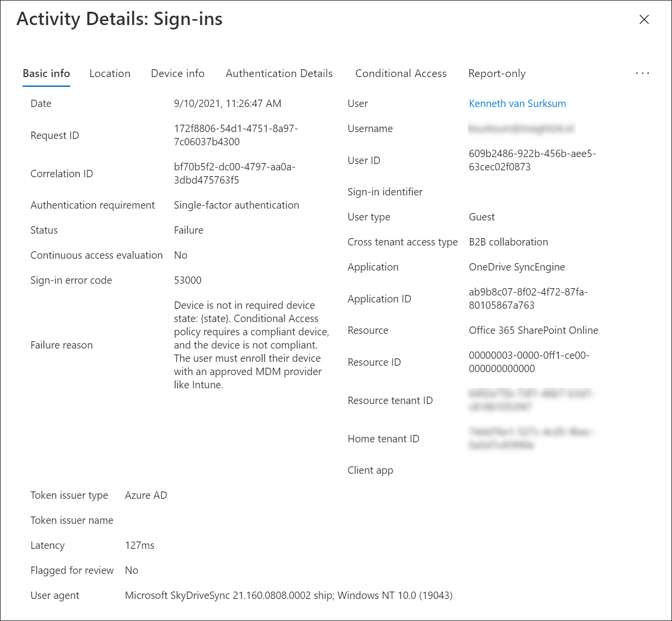The height and width of the screenshot is (621, 672).
Task: Close the Activity Details panel
Action: 644,20
